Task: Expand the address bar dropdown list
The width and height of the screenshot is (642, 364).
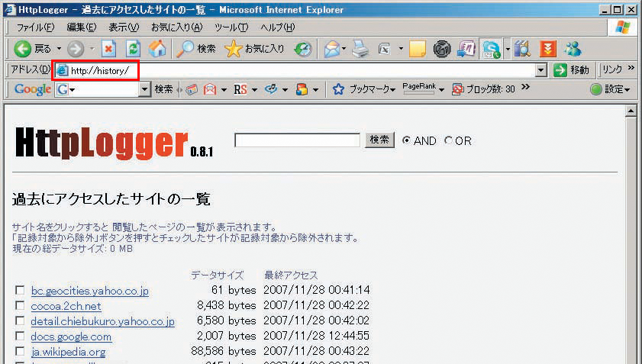Action: pos(541,70)
